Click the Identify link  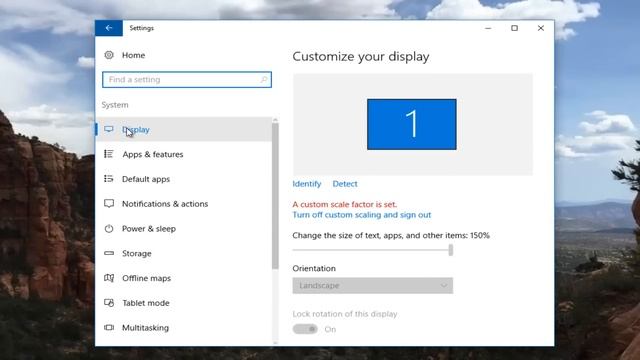pos(307,184)
